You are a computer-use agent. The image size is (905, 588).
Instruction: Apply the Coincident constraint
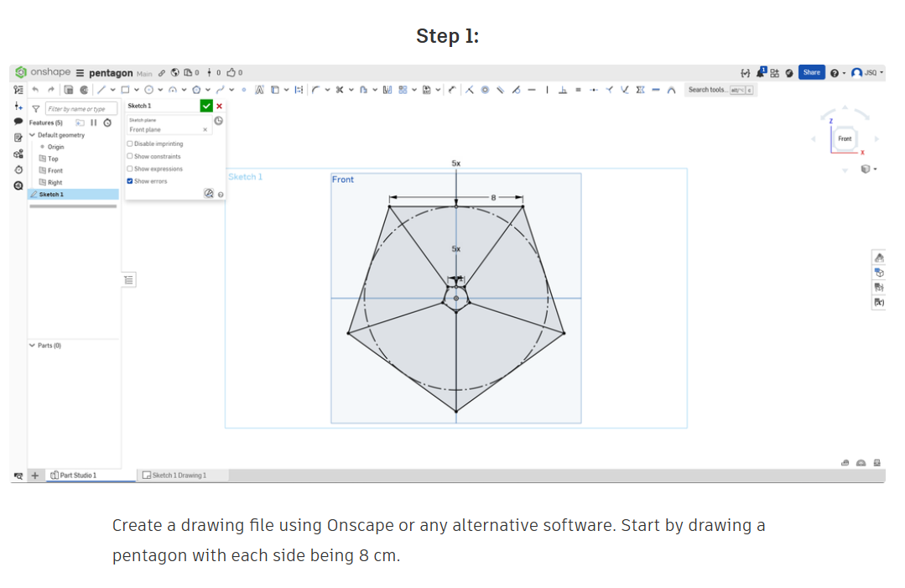[469, 90]
